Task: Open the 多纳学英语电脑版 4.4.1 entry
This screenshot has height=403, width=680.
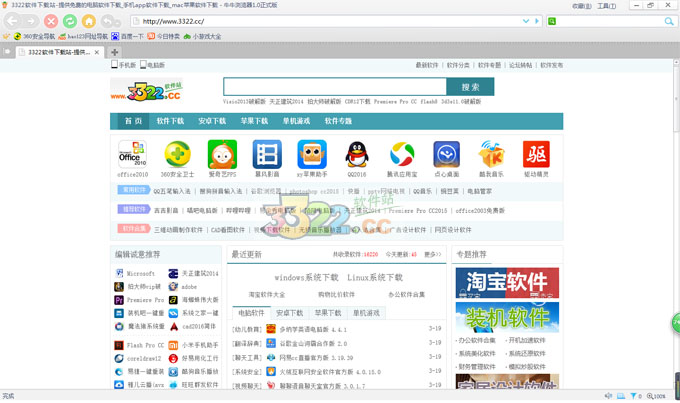Action: click(313, 329)
